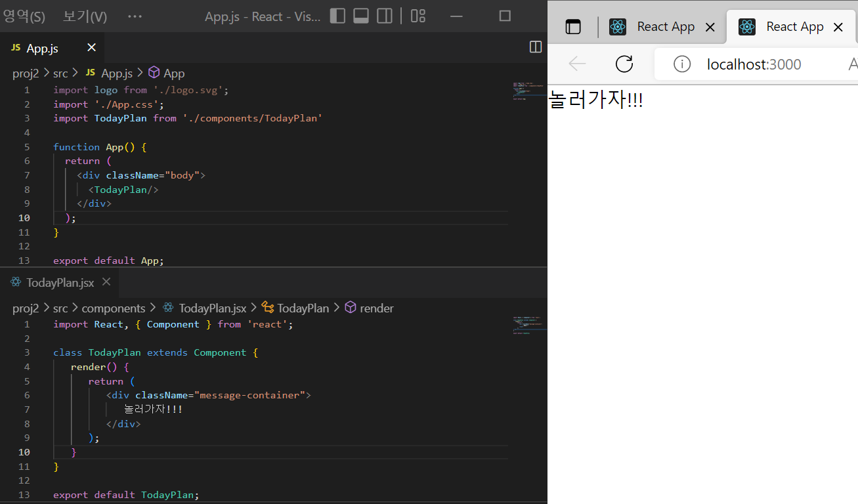
Task: Click the React logo on second browser tab
Action: click(x=747, y=27)
